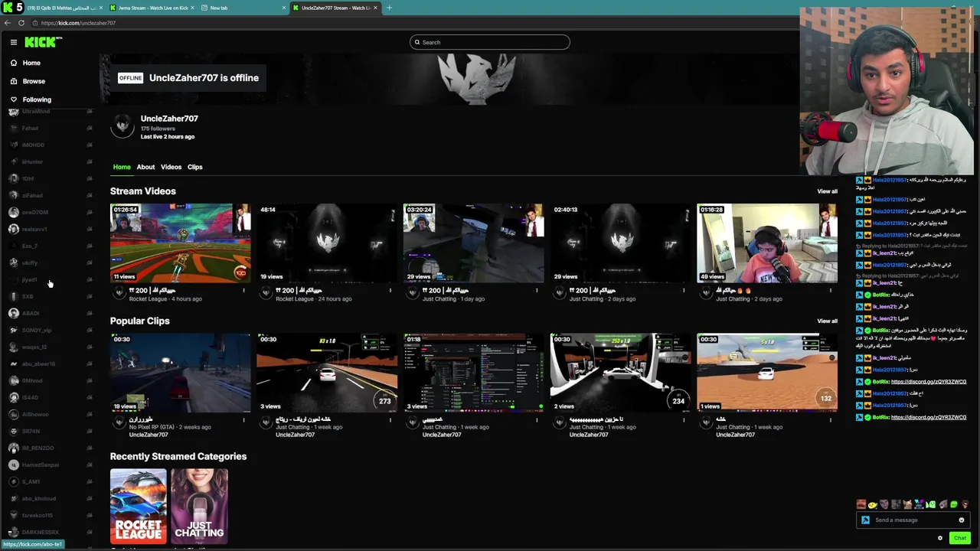Open Rocket League category card
The image size is (980, 551).
(138, 507)
